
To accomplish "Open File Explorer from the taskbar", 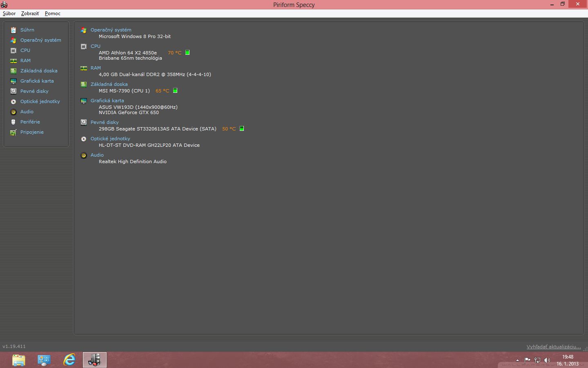I will pyautogui.click(x=19, y=360).
